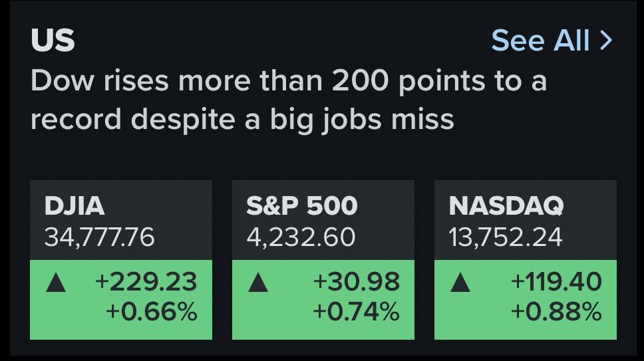Tap the NASDAQ +0.88% percent change
Image resolution: width=644 pixels, height=361 pixels.
(556, 311)
